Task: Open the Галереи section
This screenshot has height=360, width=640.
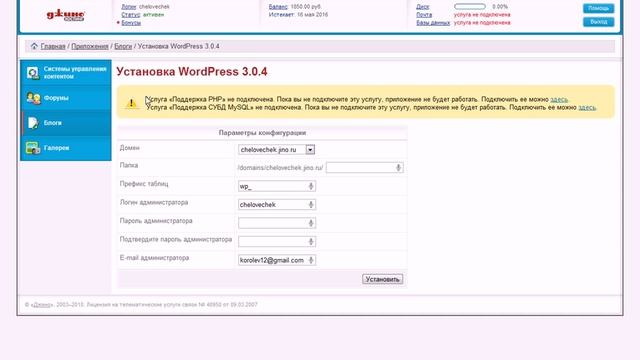Action: coord(66,148)
